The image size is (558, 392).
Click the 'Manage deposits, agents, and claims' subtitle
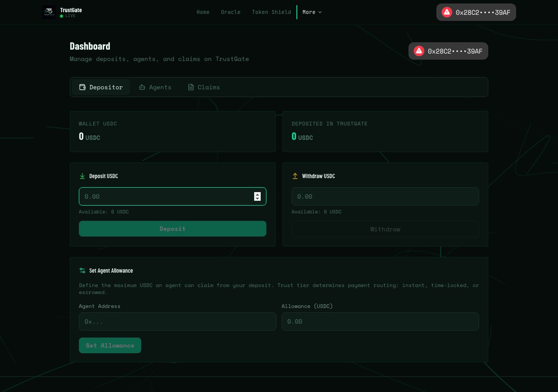[159, 59]
